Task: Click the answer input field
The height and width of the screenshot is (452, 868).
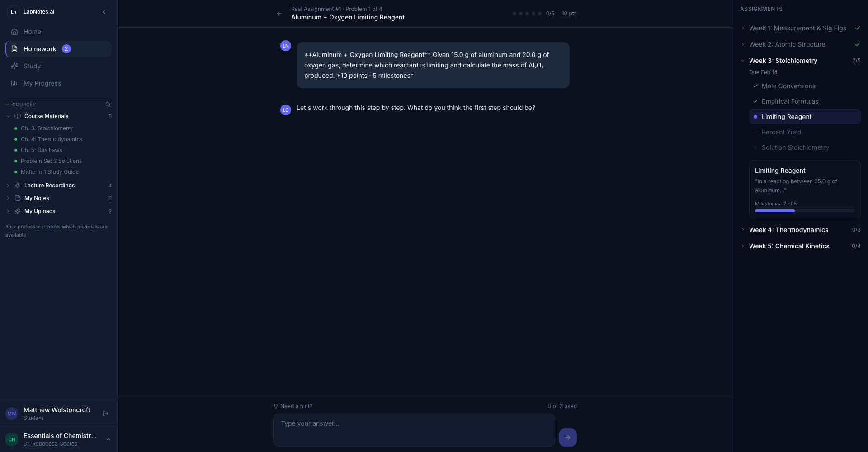Action: tap(413, 430)
